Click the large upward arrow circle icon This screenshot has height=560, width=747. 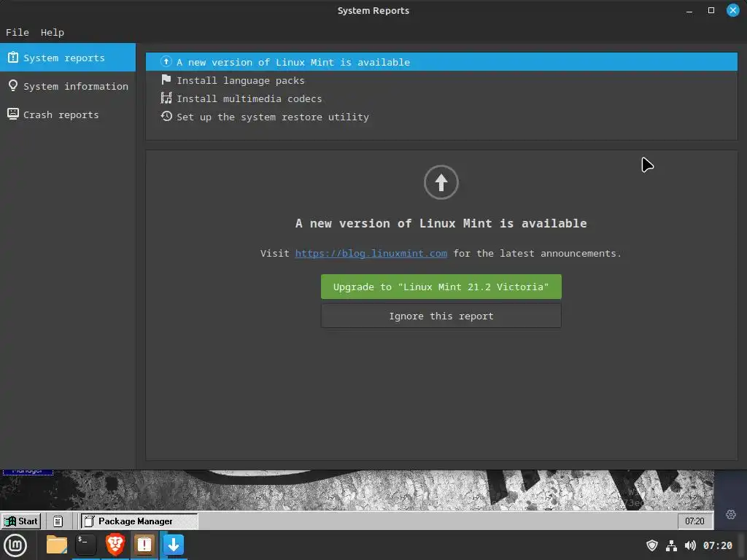441,182
